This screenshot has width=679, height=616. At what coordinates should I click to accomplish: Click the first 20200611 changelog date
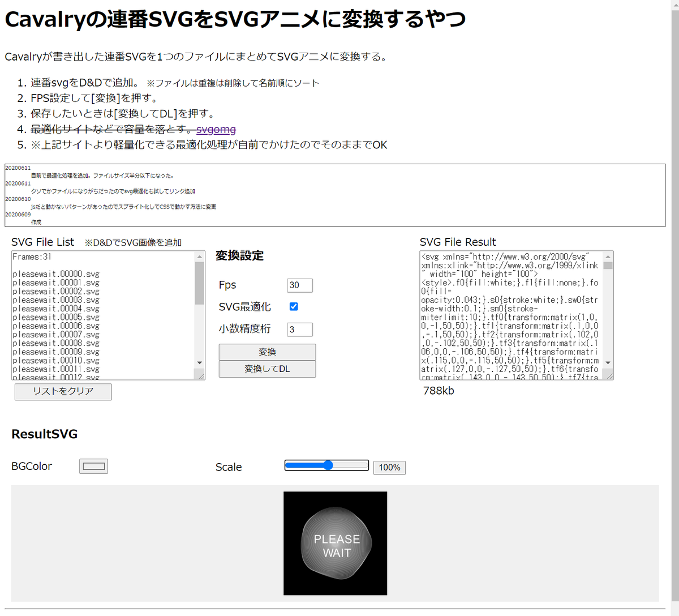coord(18,168)
